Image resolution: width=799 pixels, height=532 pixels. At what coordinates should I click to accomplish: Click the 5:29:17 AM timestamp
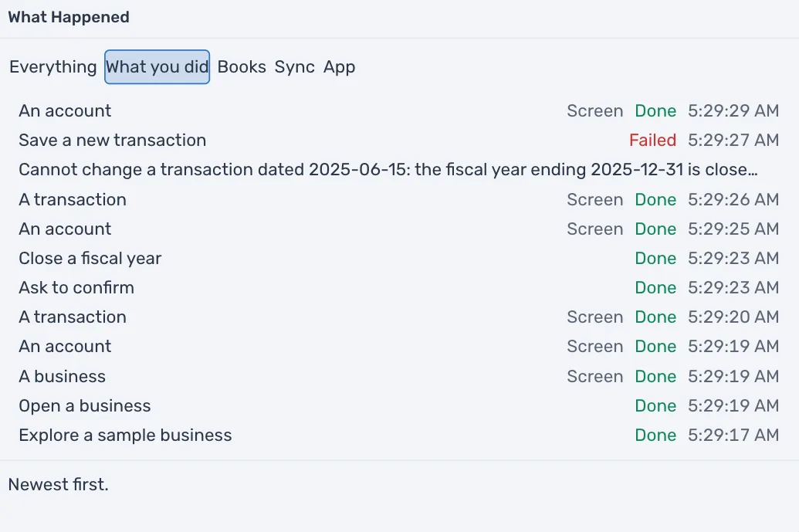point(733,435)
